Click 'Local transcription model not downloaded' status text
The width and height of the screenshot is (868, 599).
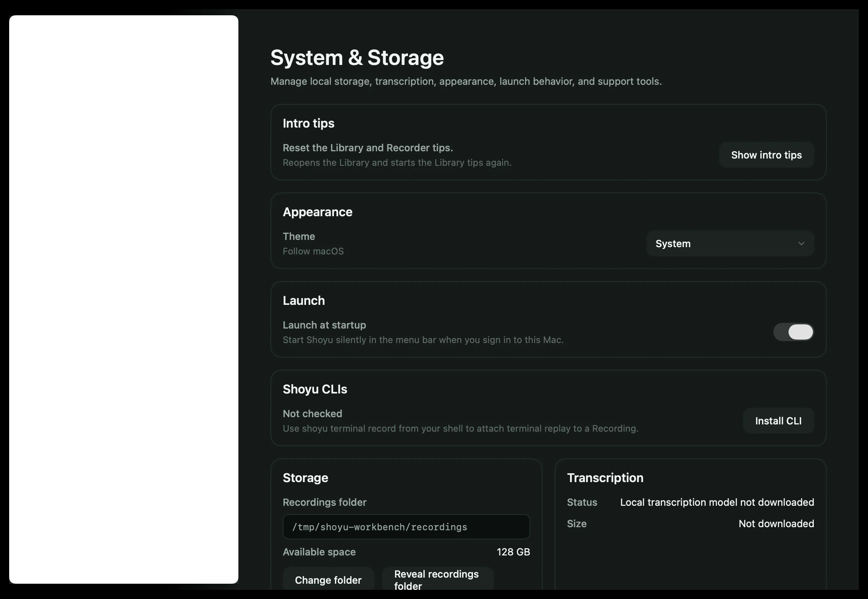717,502
